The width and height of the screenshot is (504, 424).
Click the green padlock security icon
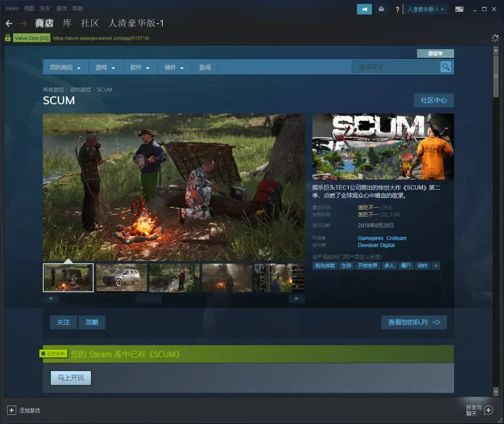point(8,38)
